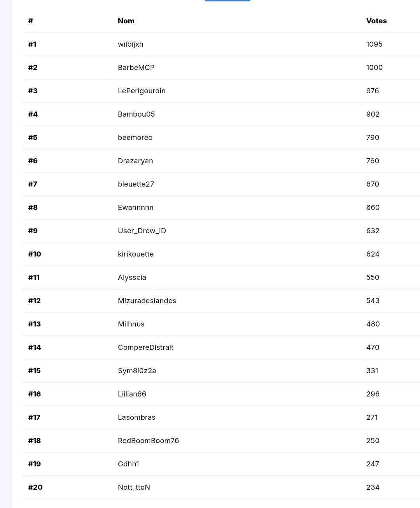Image resolution: width=420 pixels, height=508 pixels.
Task: Click the #15 rank cell
Action: tap(34, 371)
